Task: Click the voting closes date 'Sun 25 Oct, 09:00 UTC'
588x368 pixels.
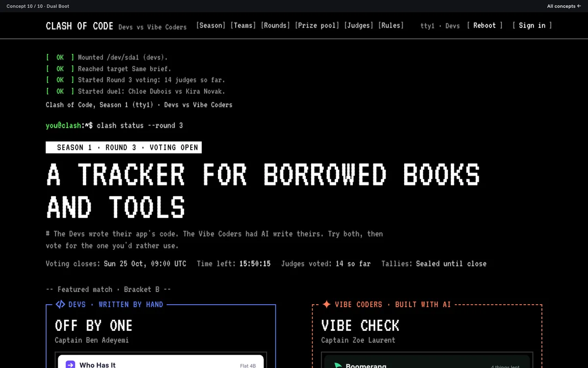Action: pos(145,263)
